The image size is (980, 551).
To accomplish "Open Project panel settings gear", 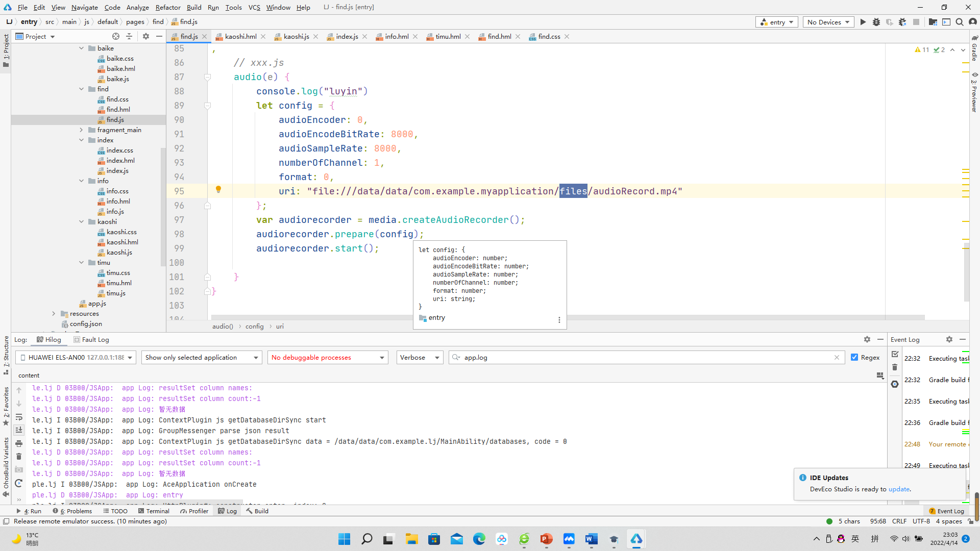I will pos(146,36).
